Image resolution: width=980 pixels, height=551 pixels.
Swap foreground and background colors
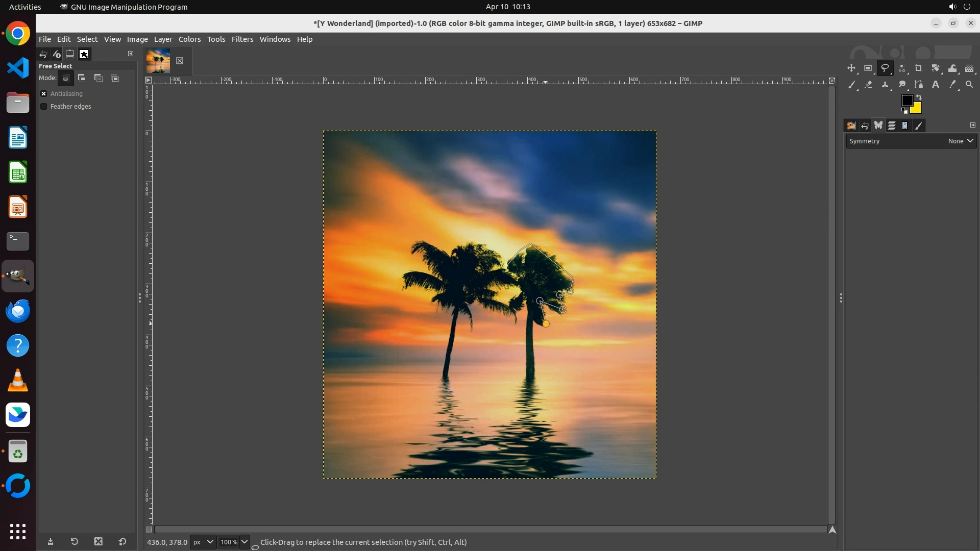pyautogui.click(x=919, y=97)
